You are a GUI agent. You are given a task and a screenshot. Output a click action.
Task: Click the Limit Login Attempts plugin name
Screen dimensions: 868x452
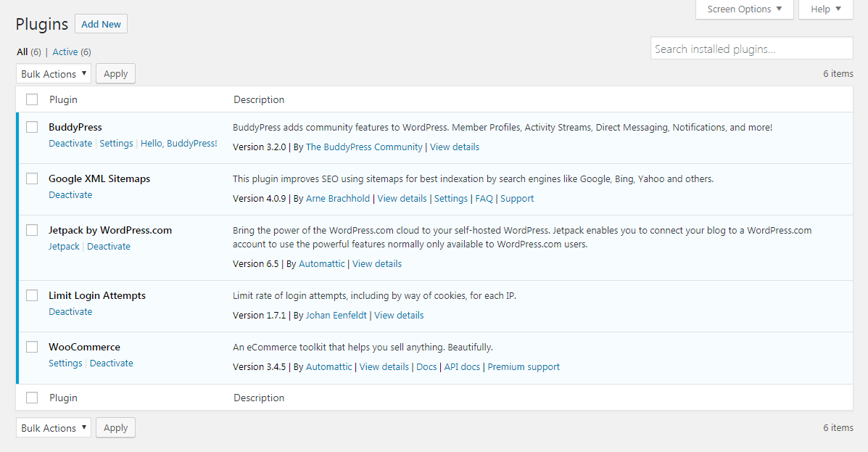click(97, 295)
